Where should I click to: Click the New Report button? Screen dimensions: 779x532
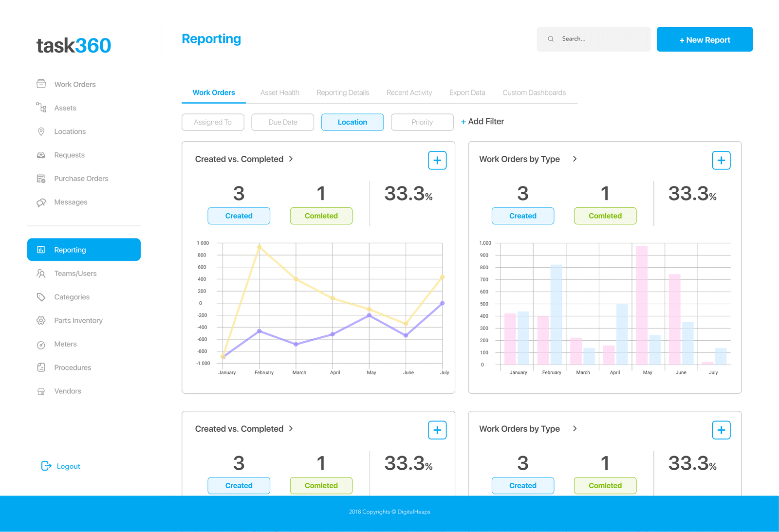point(705,40)
